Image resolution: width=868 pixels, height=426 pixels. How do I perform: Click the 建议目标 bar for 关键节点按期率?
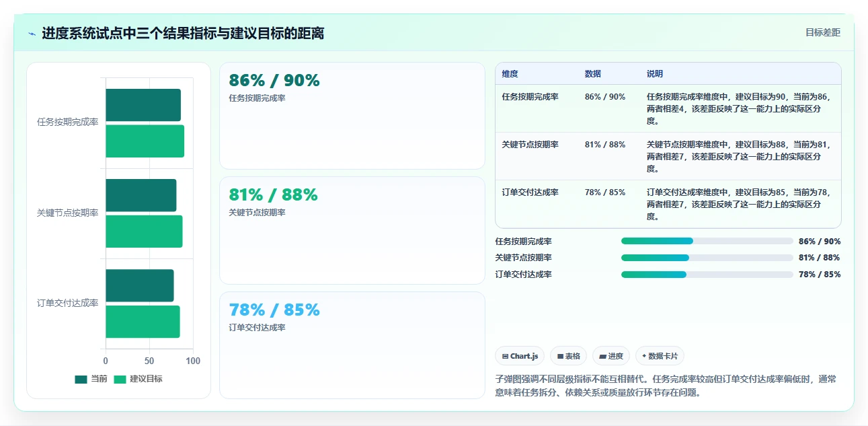[144, 232]
